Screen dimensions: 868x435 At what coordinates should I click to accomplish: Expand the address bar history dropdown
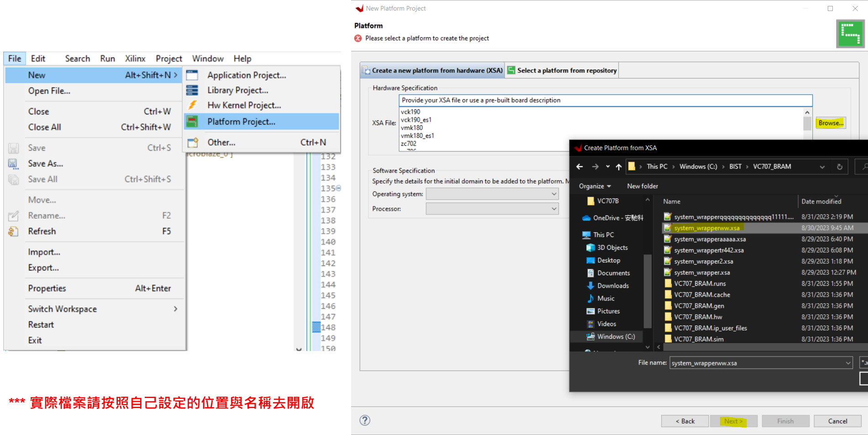[822, 167]
